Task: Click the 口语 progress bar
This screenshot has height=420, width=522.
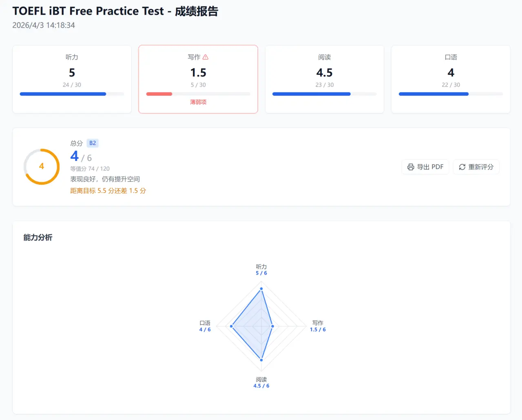Action: (451, 94)
